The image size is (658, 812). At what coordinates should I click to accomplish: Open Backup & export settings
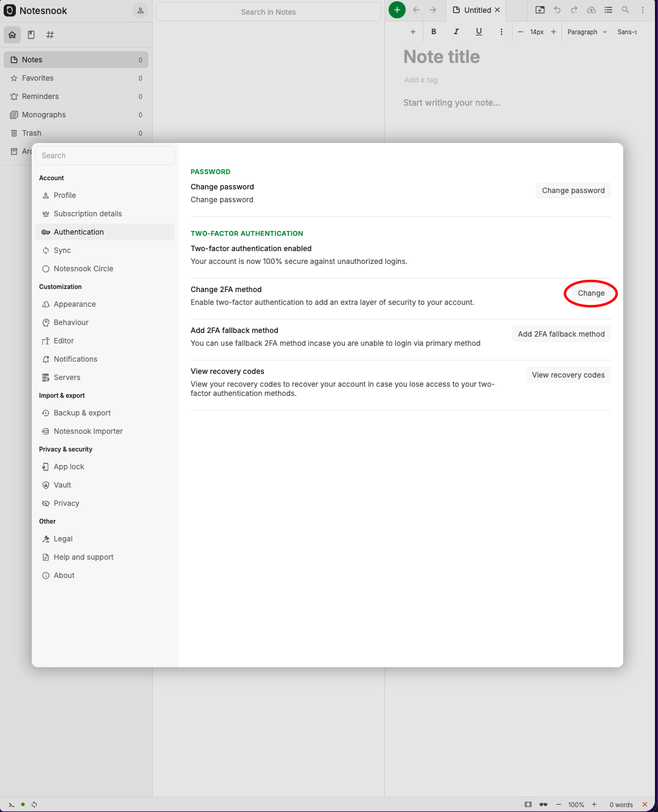[105, 413]
